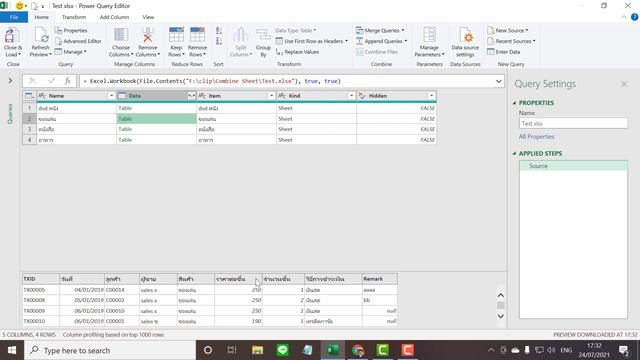Click the table select-all corner icon
Viewport: 640px width, 360px height.
(x=29, y=96)
